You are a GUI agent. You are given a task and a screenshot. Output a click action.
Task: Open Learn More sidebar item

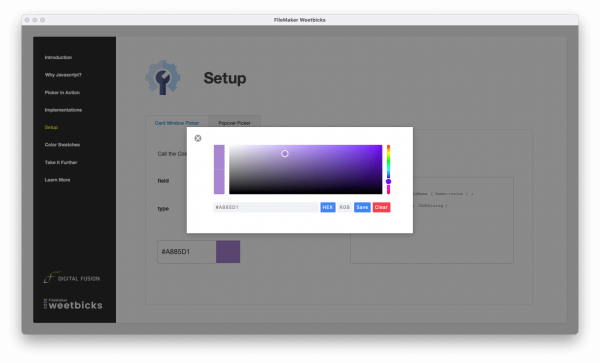(x=57, y=180)
